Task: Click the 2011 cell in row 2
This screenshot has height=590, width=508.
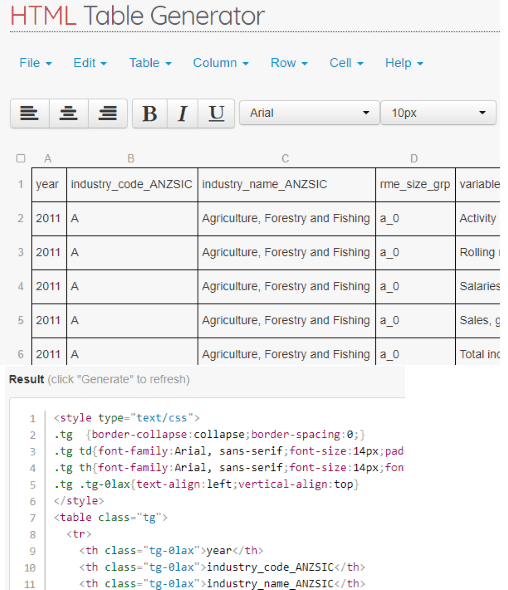Action: (49, 218)
